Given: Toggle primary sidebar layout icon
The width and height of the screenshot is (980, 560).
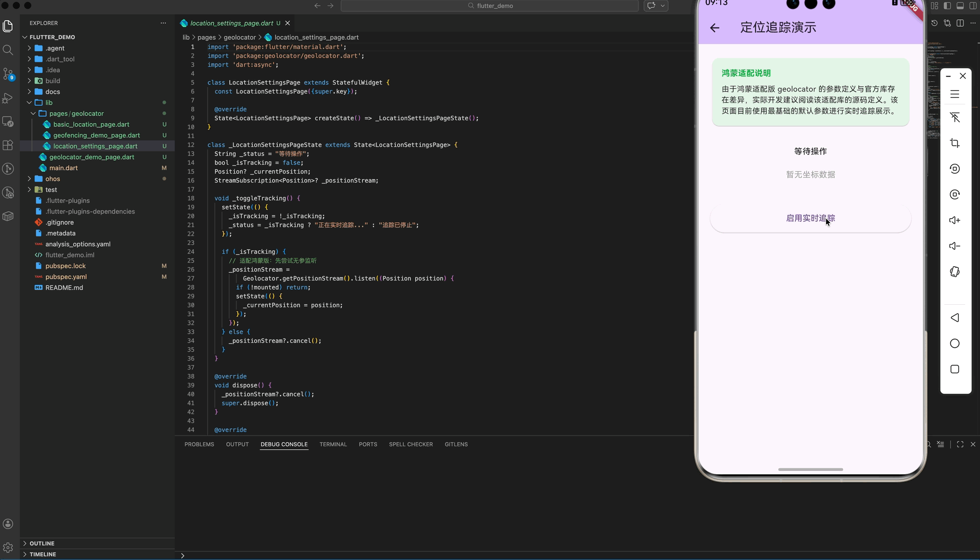Looking at the screenshot, I should click(947, 6).
